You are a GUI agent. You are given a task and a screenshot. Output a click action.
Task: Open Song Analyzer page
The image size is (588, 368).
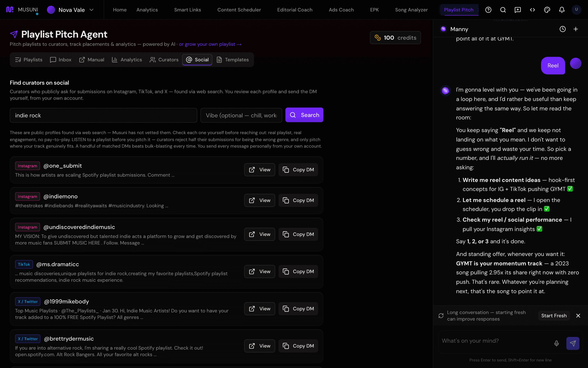(411, 10)
